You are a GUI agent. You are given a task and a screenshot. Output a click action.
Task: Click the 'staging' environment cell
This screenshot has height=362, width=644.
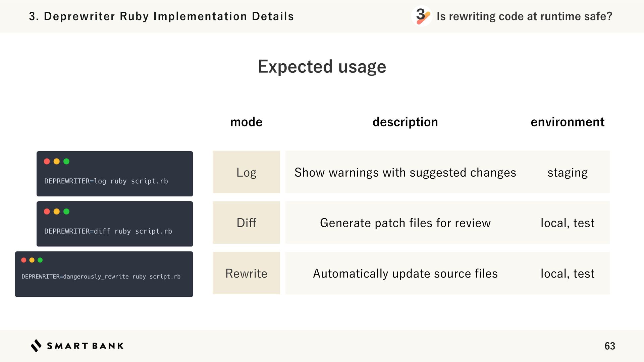pos(568,172)
